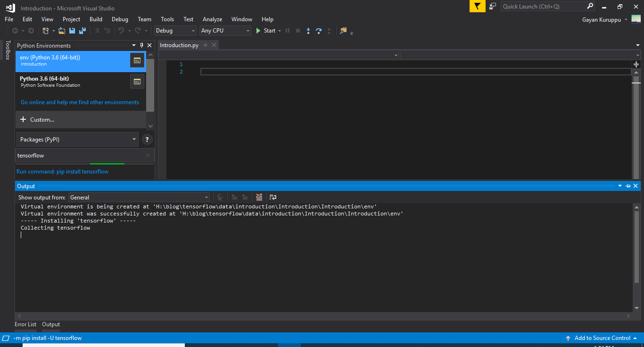Open the user account dropdown arrow
644x347 pixels.
point(626,19)
